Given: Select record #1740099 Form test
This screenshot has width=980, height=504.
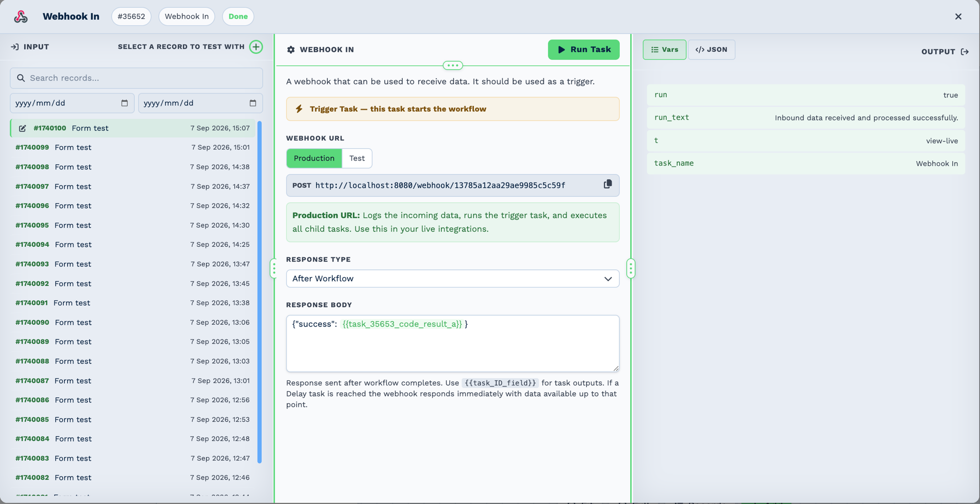Looking at the screenshot, I should click(x=132, y=147).
